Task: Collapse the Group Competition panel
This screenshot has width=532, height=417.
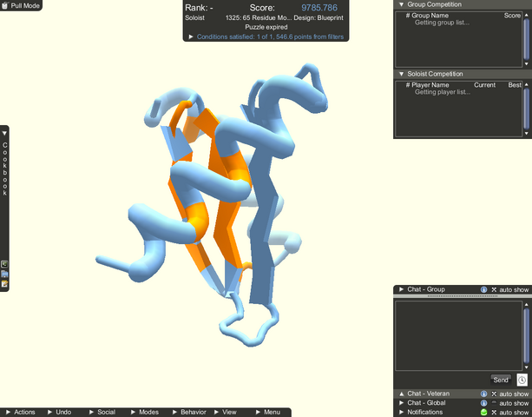Action: 402,4
